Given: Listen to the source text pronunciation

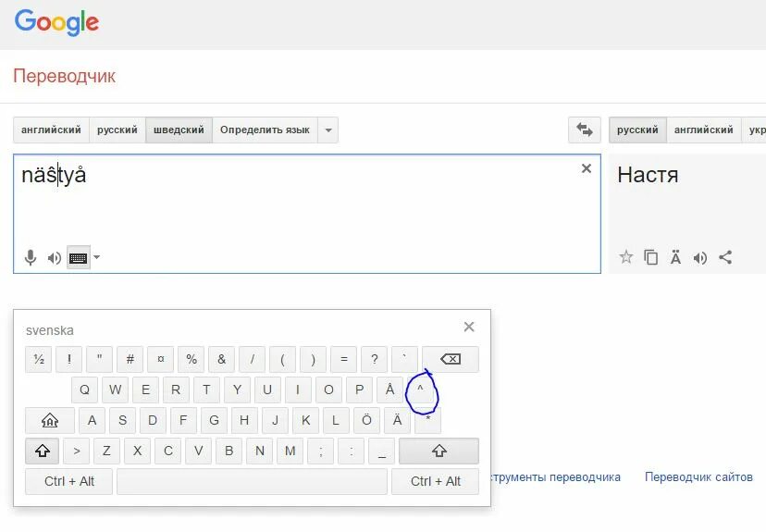Looking at the screenshot, I should click(55, 257).
